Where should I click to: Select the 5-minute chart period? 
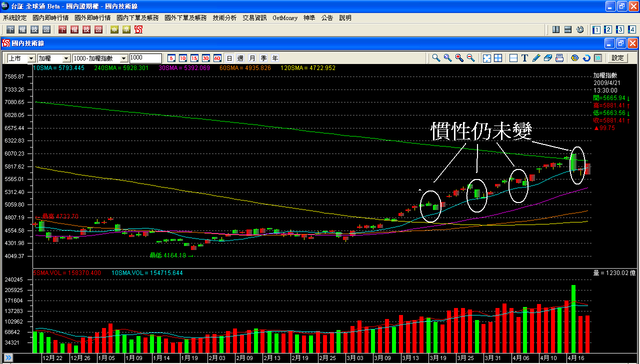point(171,58)
